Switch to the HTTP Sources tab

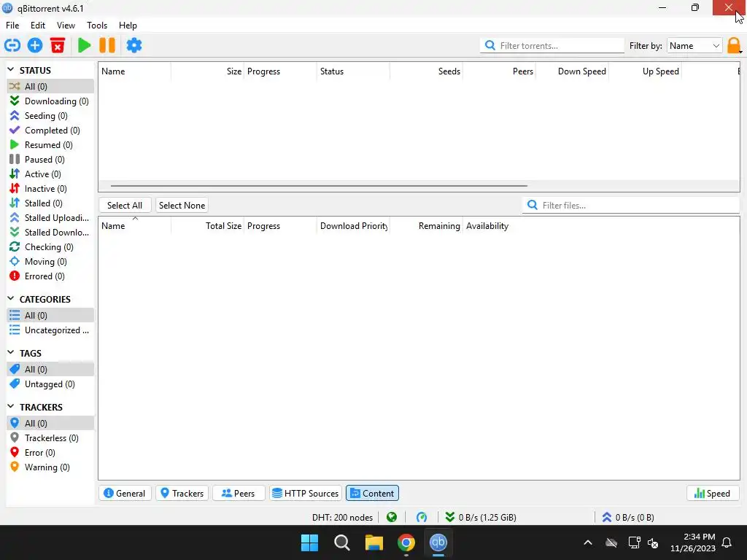click(x=306, y=494)
